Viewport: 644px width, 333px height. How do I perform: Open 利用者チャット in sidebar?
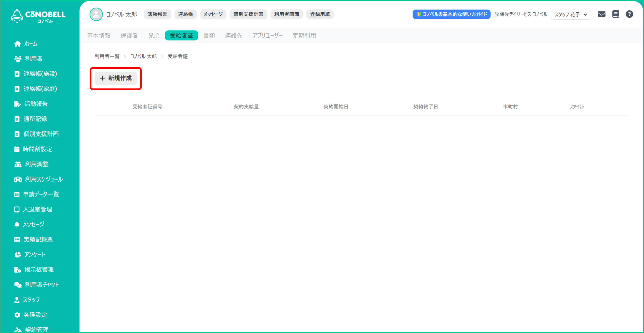tap(42, 285)
